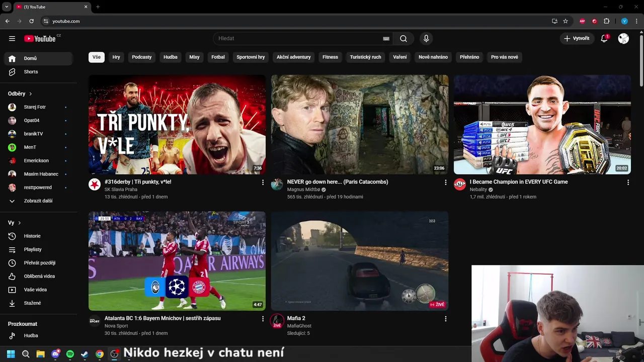Open Windows Start menu
Image resolution: width=644 pixels, height=362 pixels.
tap(11, 354)
